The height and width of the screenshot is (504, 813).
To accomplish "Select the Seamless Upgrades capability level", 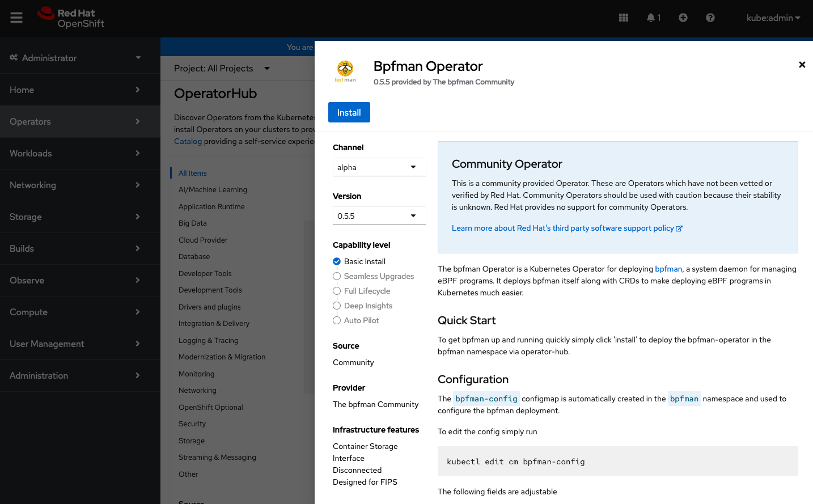I will click(x=337, y=276).
